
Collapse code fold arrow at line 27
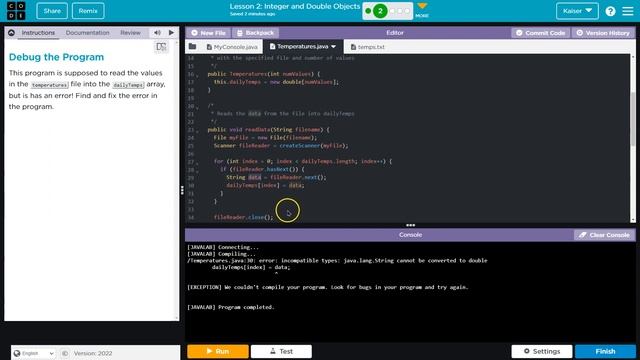click(197, 163)
